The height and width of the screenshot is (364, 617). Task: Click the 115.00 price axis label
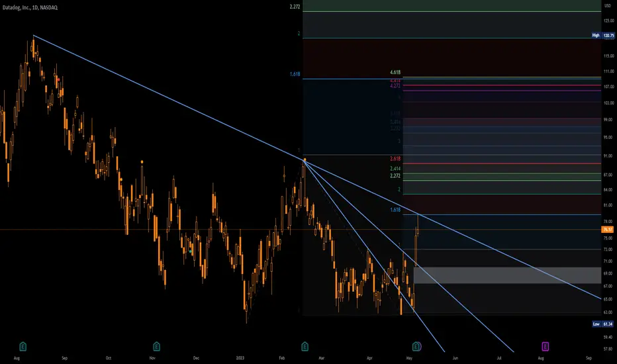point(608,56)
